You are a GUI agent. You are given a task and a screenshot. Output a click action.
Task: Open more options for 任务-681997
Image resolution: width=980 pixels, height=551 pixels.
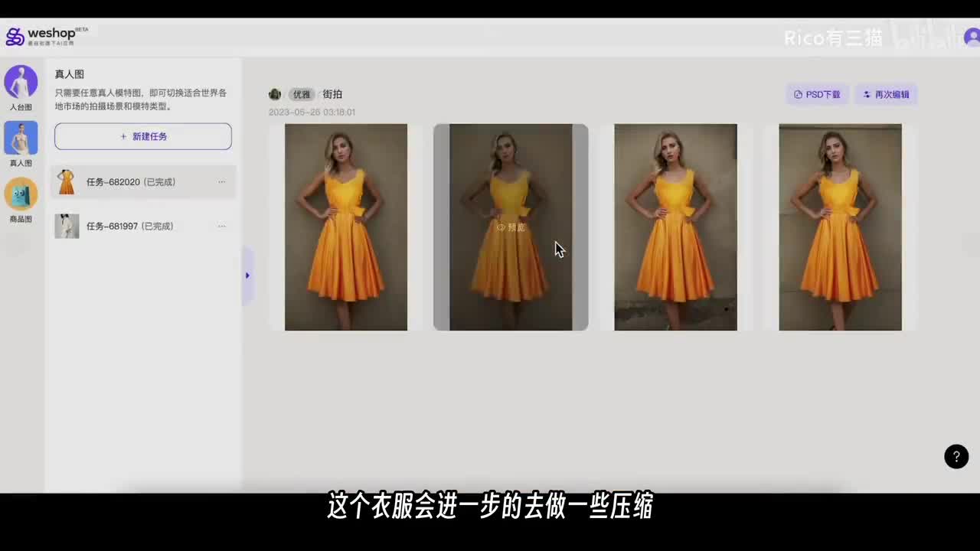click(x=221, y=227)
